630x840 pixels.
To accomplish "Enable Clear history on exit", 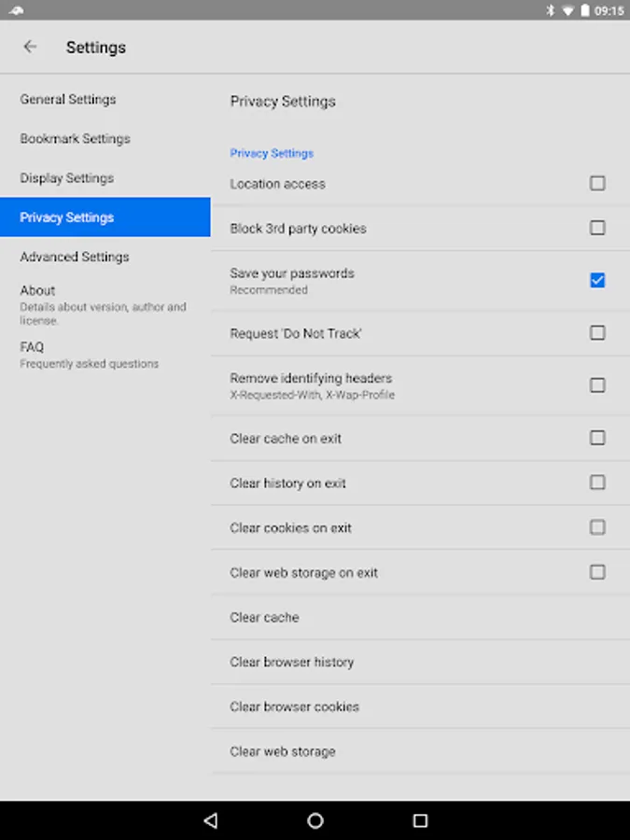I will 597,483.
